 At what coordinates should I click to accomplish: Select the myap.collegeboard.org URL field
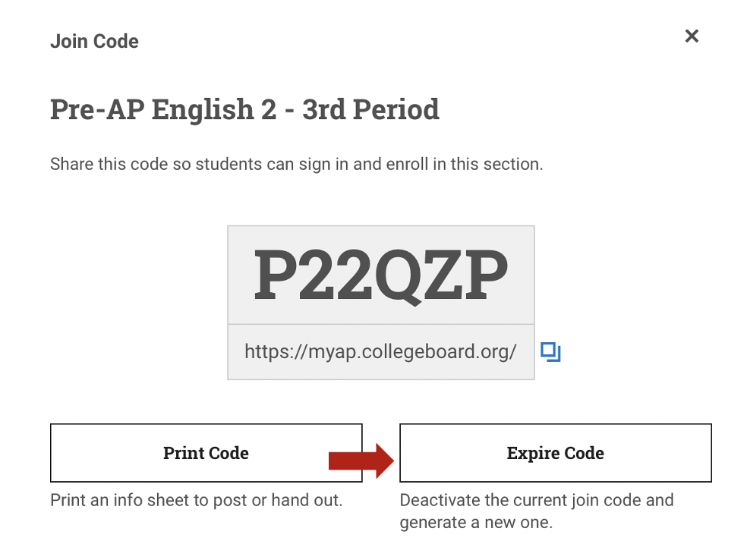pos(380,352)
